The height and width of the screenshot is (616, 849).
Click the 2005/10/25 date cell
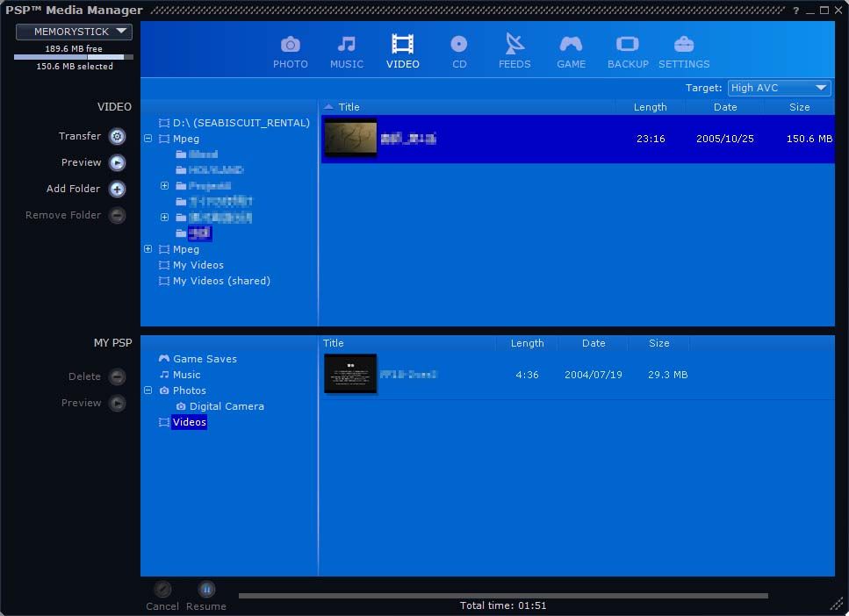click(x=725, y=139)
